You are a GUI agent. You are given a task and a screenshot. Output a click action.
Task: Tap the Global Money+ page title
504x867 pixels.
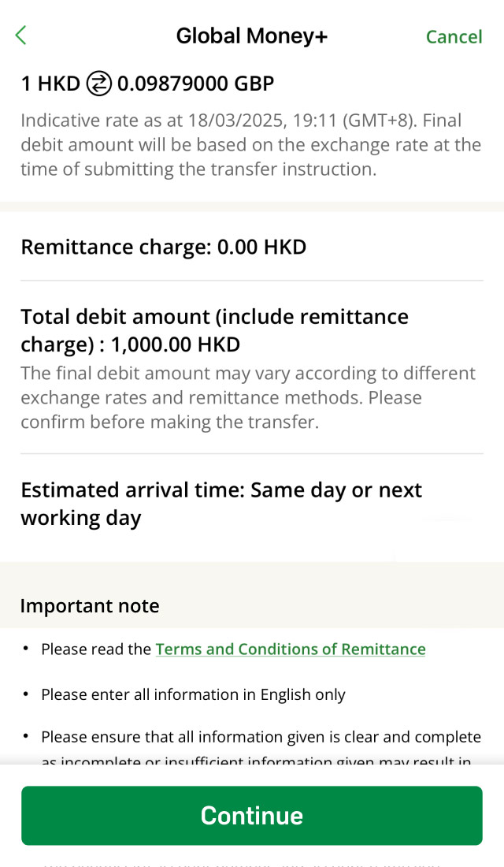(251, 36)
